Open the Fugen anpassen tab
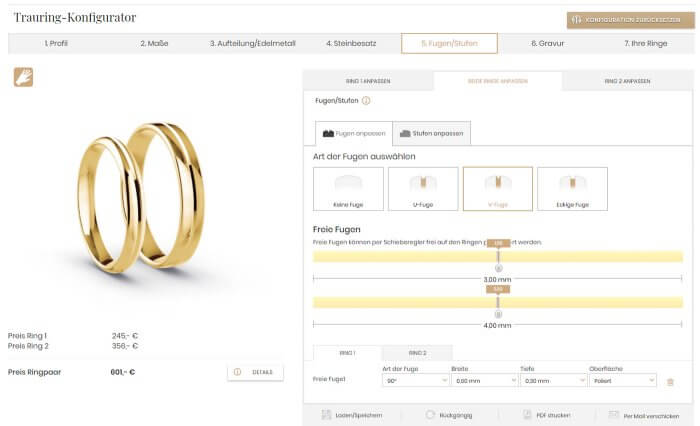The width and height of the screenshot is (700, 426). point(354,134)
